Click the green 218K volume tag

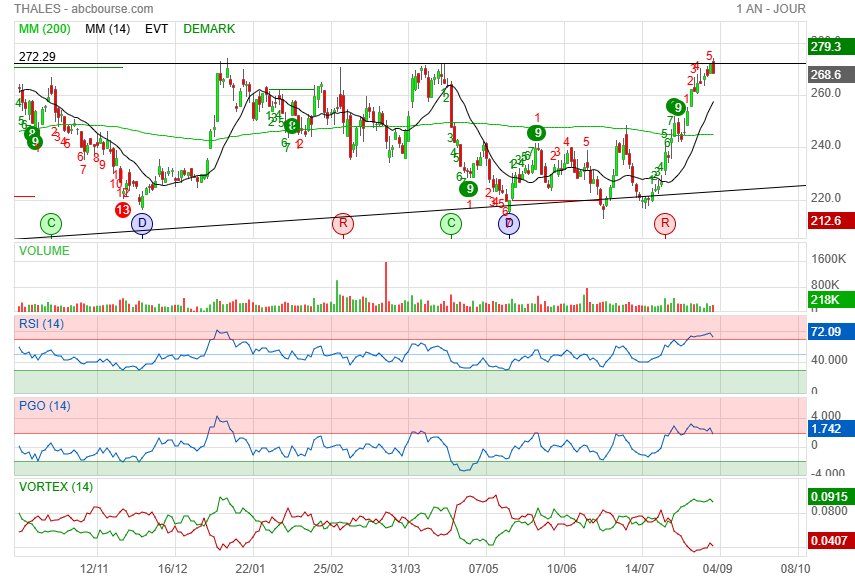coord(830,299)
